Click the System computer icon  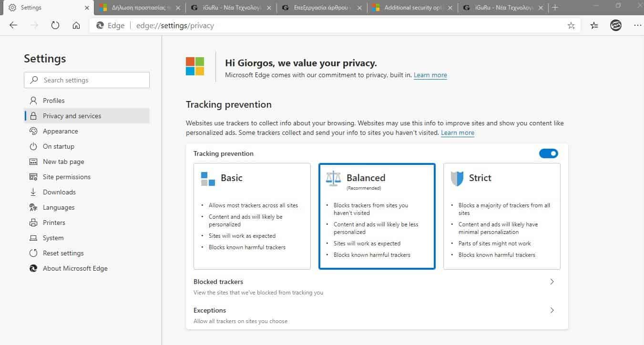(x=33, y=238)
